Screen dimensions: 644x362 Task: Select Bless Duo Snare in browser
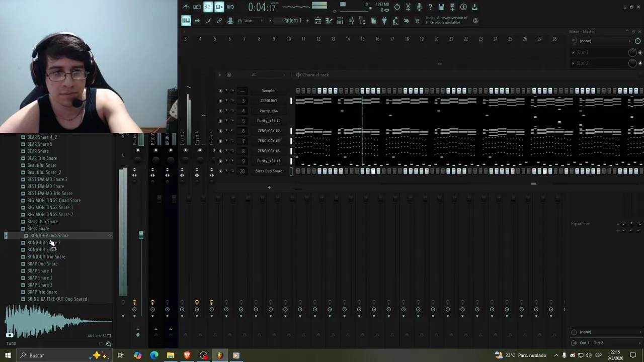42,221
